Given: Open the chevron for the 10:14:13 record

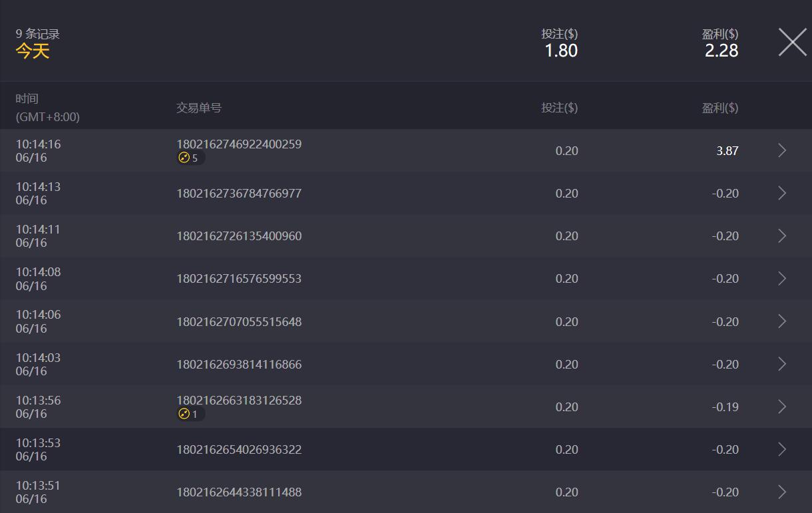Looking at the screenshot, I should (x=782, y=194).
